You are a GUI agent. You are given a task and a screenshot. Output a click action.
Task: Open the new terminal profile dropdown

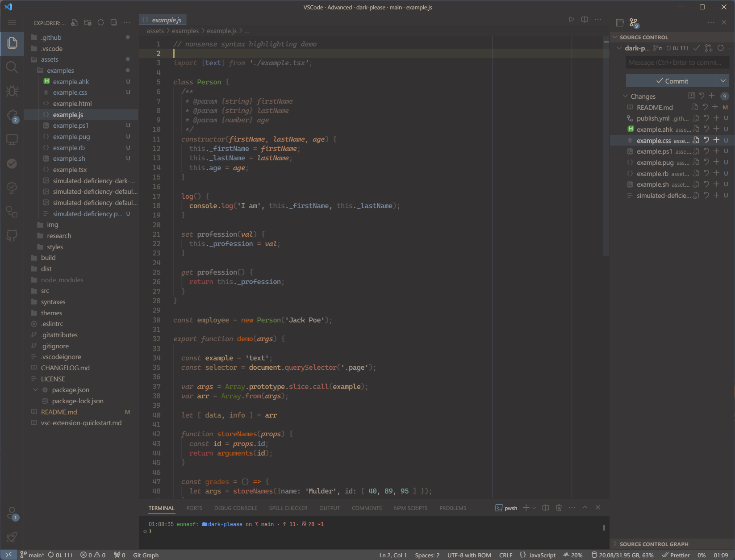(x=534, y=508)
